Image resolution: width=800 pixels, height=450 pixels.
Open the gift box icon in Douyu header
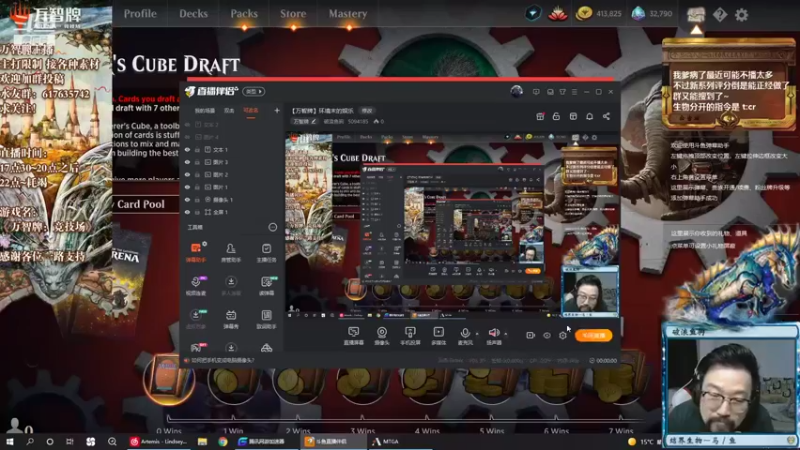[x=540, y=116]
